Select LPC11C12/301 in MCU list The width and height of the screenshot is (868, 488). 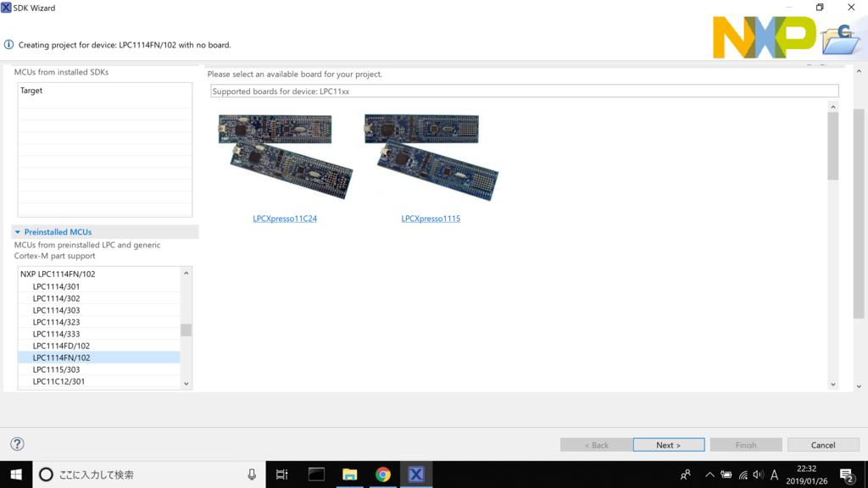click(x=58, y=381)
